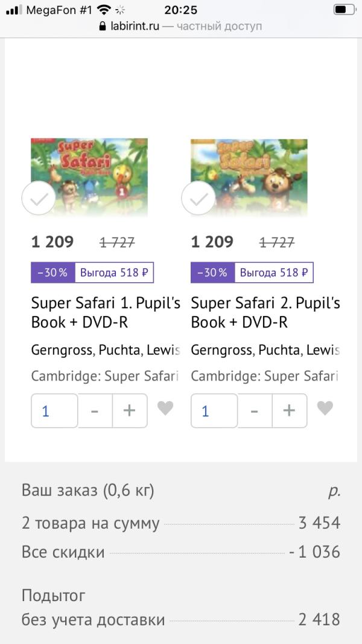This screenshot has width=362, height=644.
Task: Tap the battery icon in status bar
Action: (345, 10)
